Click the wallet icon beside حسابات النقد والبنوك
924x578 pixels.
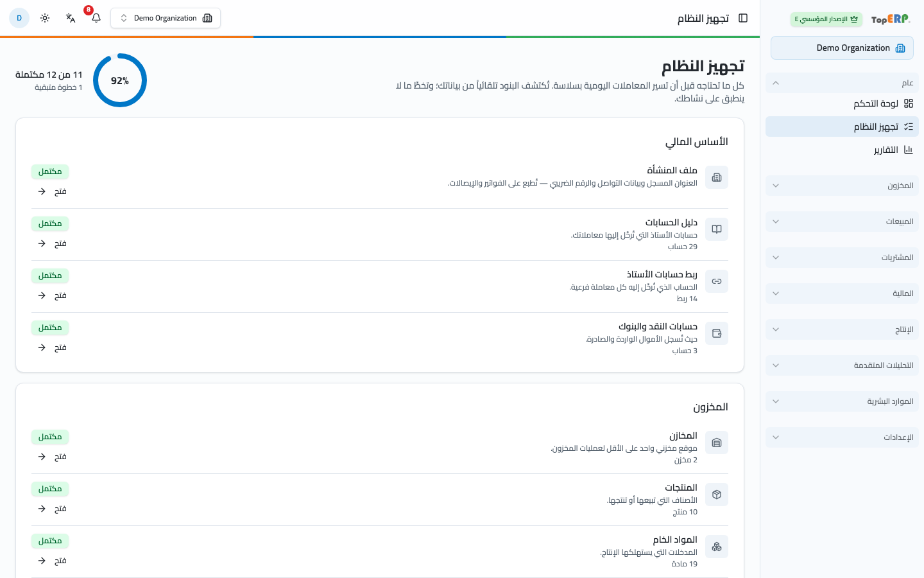click(x=717, y=333)
